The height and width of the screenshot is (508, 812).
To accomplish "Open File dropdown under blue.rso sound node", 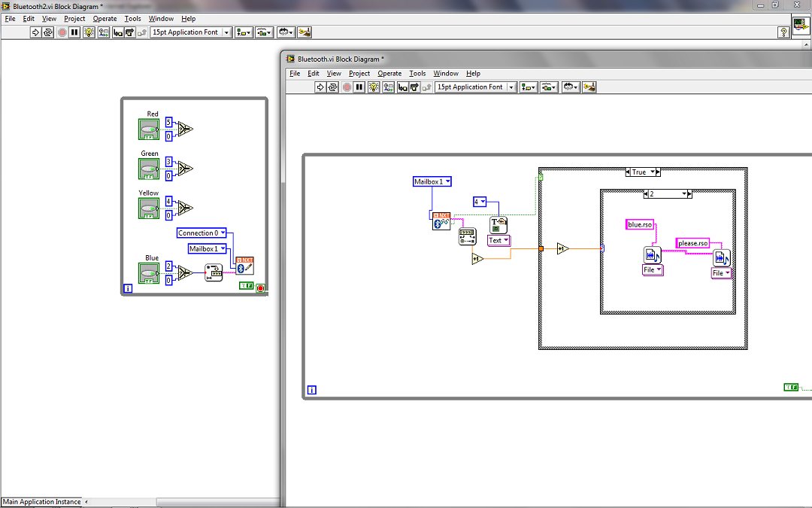I will point(653,270).
